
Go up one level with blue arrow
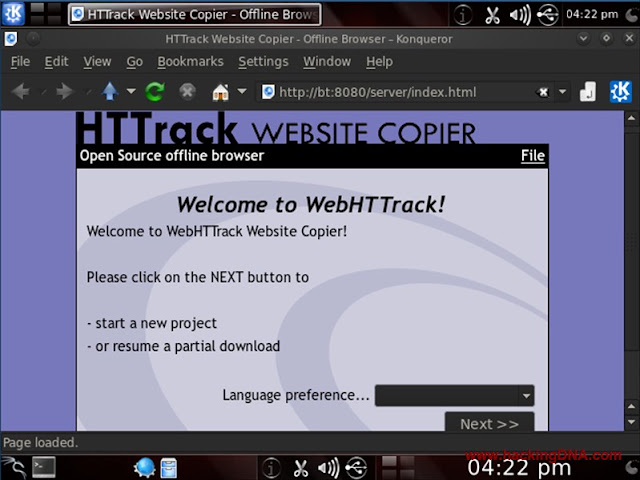[x=110, y=91]
